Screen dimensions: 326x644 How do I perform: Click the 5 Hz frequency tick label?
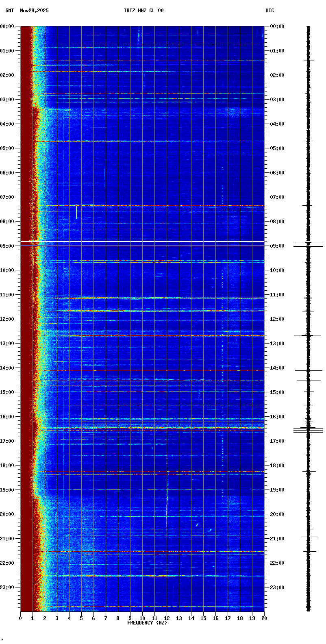pyautogui.click(x=81, y=618)
